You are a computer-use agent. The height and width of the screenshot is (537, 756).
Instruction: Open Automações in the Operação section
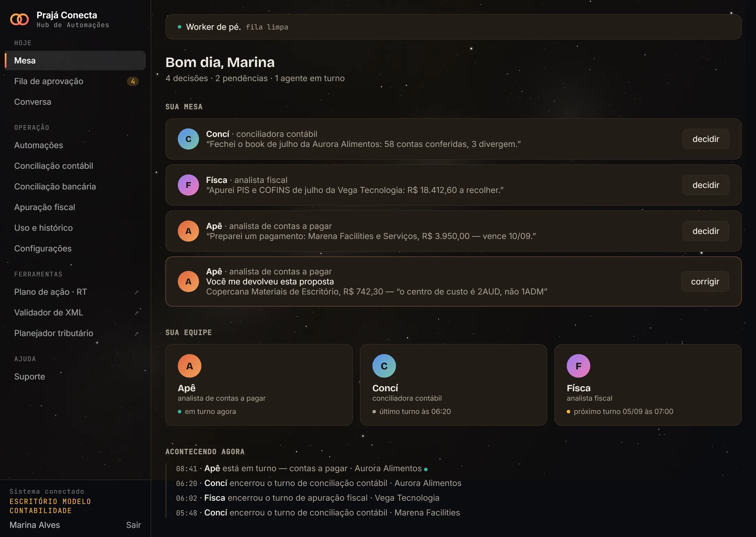point(75,145)
